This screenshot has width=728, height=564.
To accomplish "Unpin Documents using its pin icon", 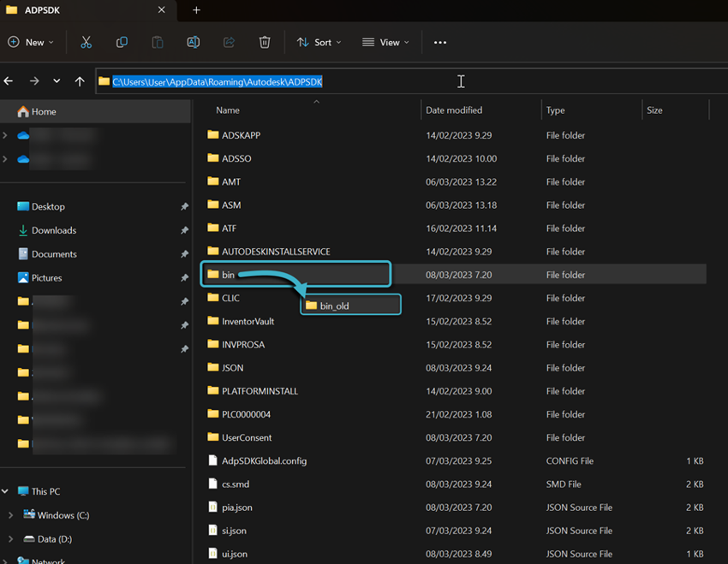I will (x=184, y=253).
